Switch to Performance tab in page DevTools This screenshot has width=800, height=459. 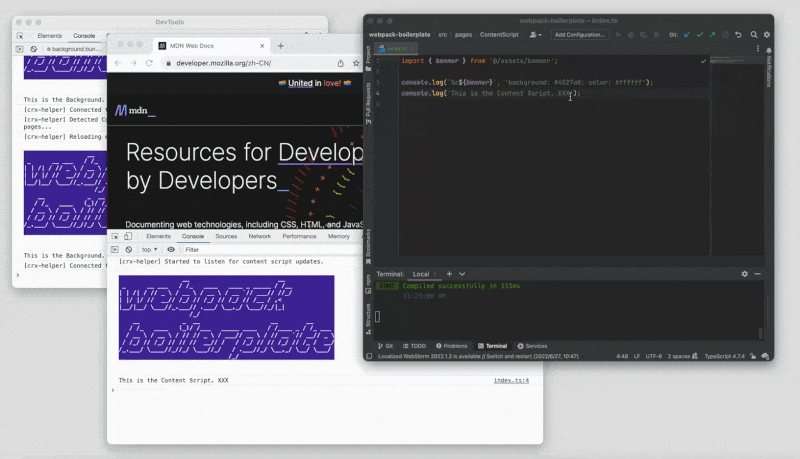pyautogui.click(x=299, y=236)
